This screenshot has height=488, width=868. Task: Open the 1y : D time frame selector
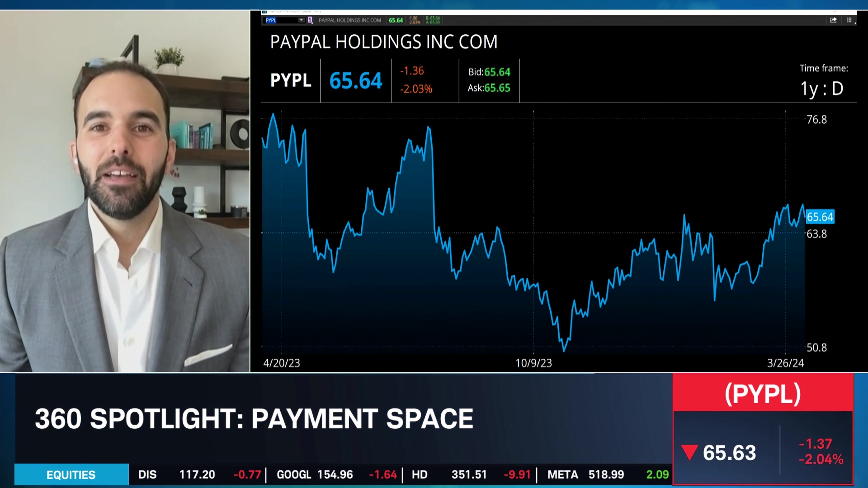(x=821, y=89)
